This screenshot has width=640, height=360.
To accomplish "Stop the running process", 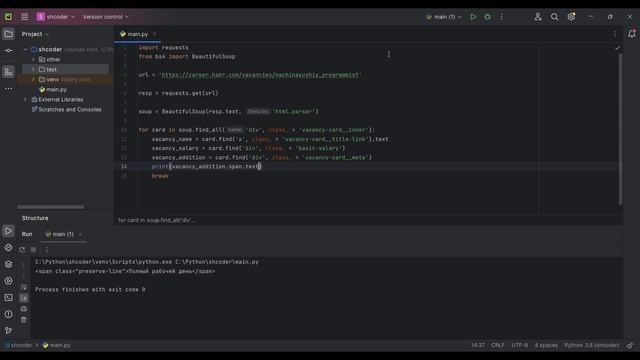I will pyautogui.click(x=33, y=249).
